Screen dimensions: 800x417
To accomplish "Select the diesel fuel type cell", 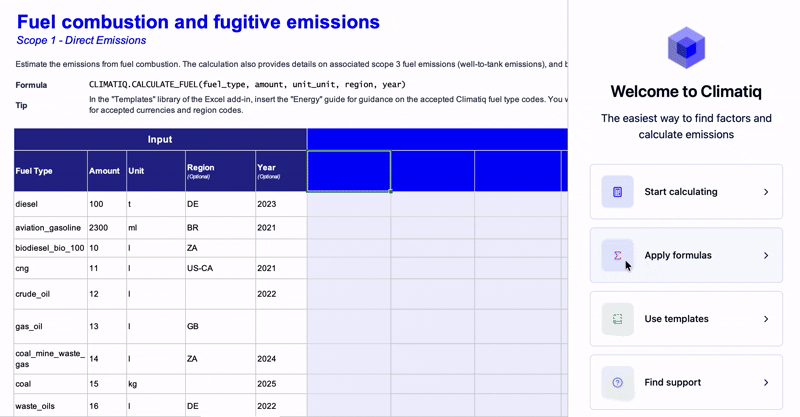I will click(51, 204).
